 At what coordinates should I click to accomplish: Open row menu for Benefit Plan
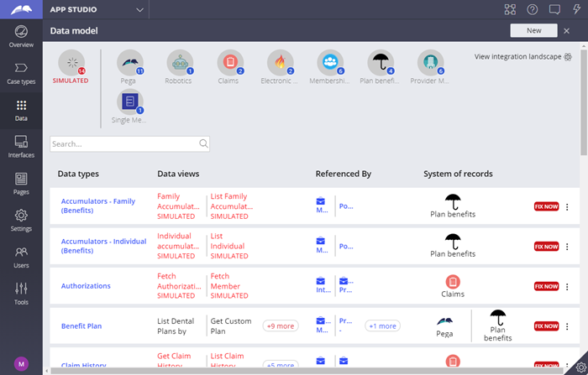(567, 326)
